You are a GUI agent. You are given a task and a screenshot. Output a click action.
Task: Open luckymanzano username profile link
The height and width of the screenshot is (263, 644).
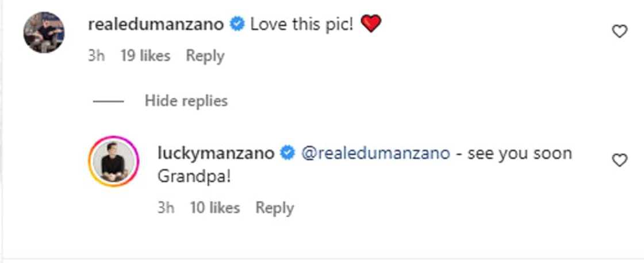pos(216,153)
